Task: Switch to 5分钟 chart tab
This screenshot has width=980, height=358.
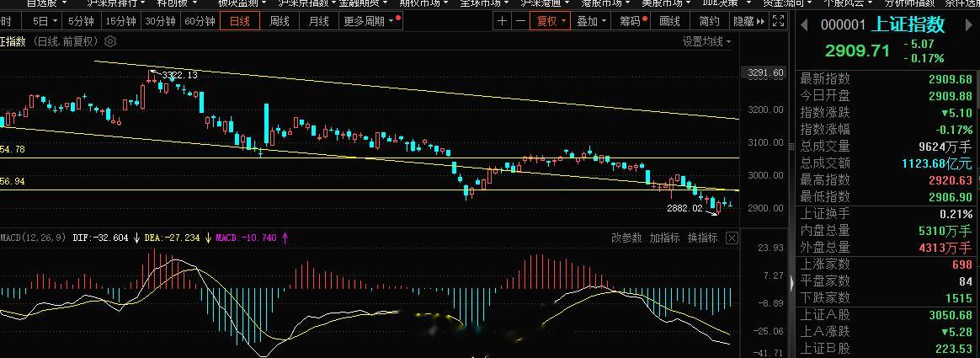Action: [x=82, y=21]
